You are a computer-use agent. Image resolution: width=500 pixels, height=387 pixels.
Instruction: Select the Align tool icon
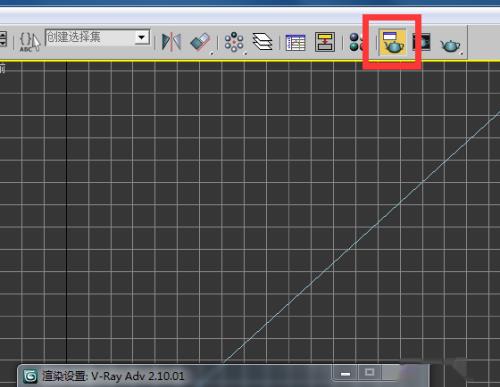click(201, 42)
